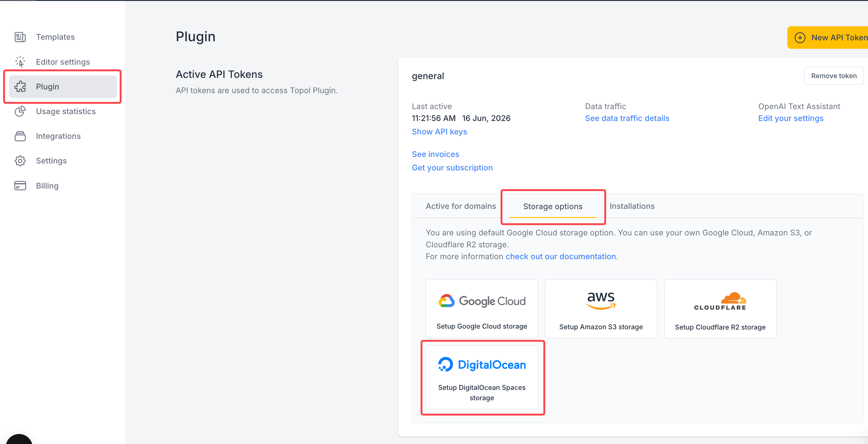Click the OpenAI Text Assistant label
868x444 pixels.
pyautogui.click(x=799, y=106)
